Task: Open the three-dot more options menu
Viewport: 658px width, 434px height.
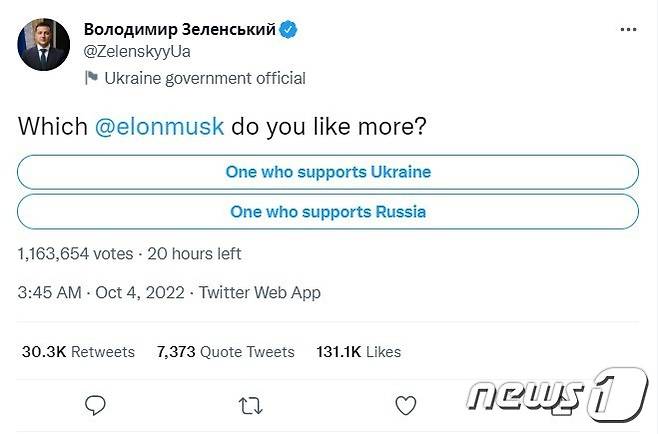Action: (627, 30)
